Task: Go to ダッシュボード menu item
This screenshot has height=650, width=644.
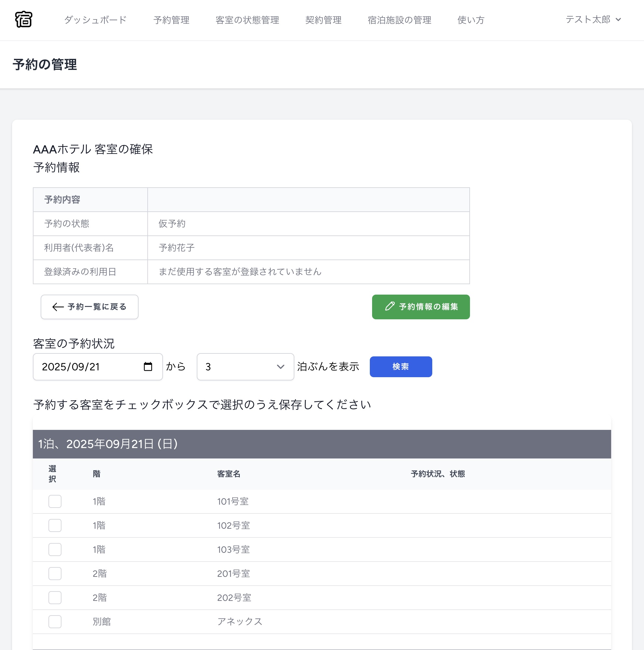Action: pos(95,20)
